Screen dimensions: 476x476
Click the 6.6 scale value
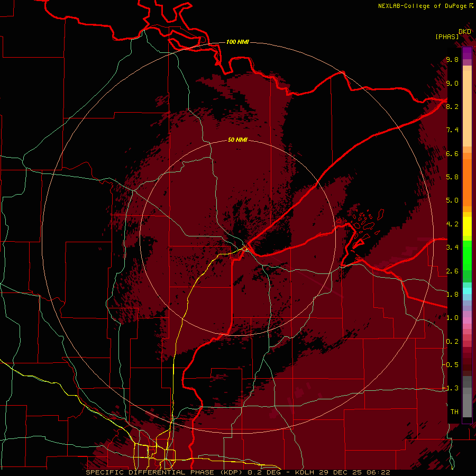click(452, 153)
